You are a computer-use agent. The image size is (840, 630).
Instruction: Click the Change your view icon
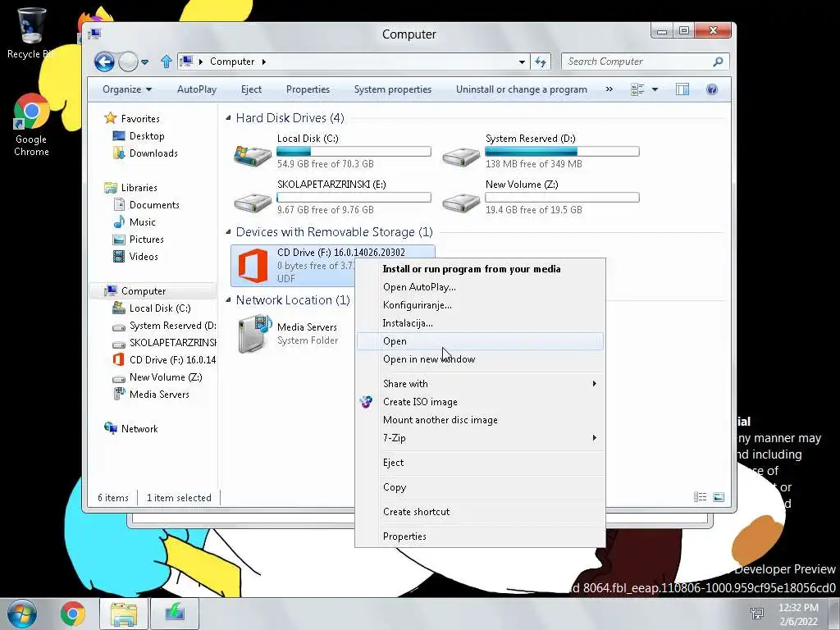tap(637, 89)
